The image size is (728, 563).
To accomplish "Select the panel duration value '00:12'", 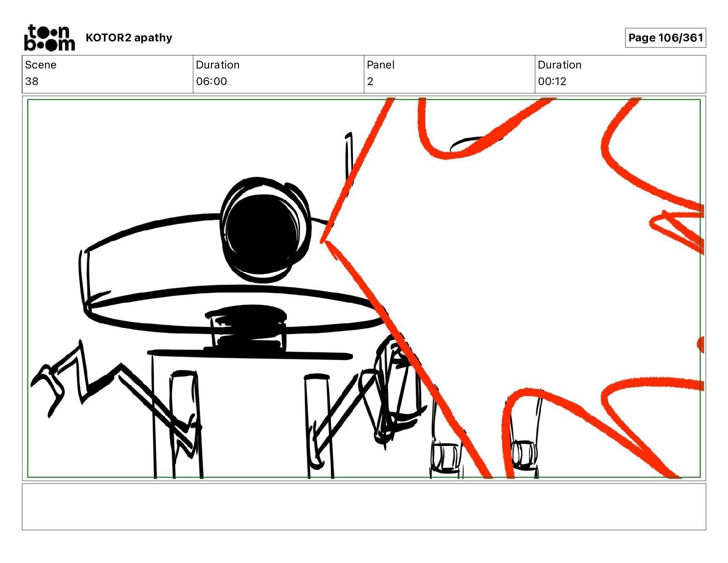I will [552, 81].
